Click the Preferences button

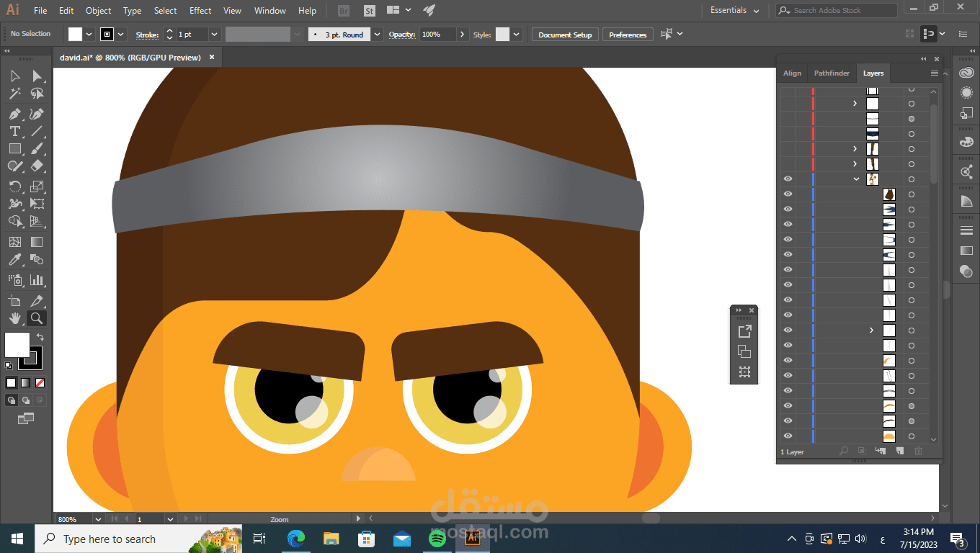point(628,35)
